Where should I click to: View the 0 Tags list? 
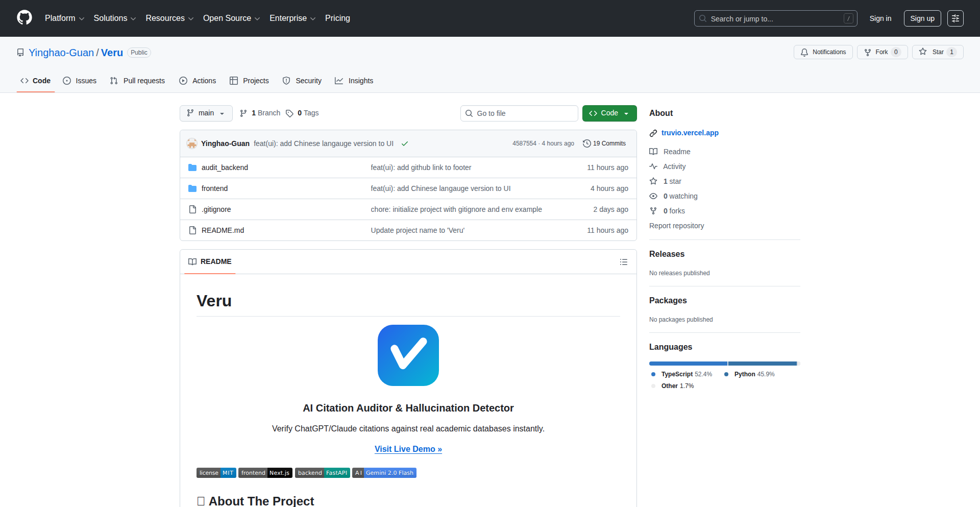(302, 113)
